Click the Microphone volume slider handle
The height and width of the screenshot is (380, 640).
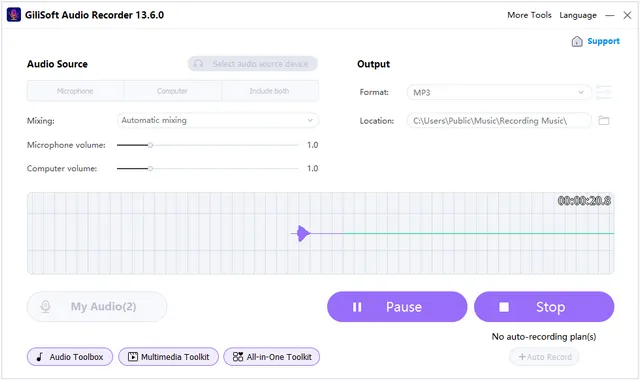pos(150,145)
